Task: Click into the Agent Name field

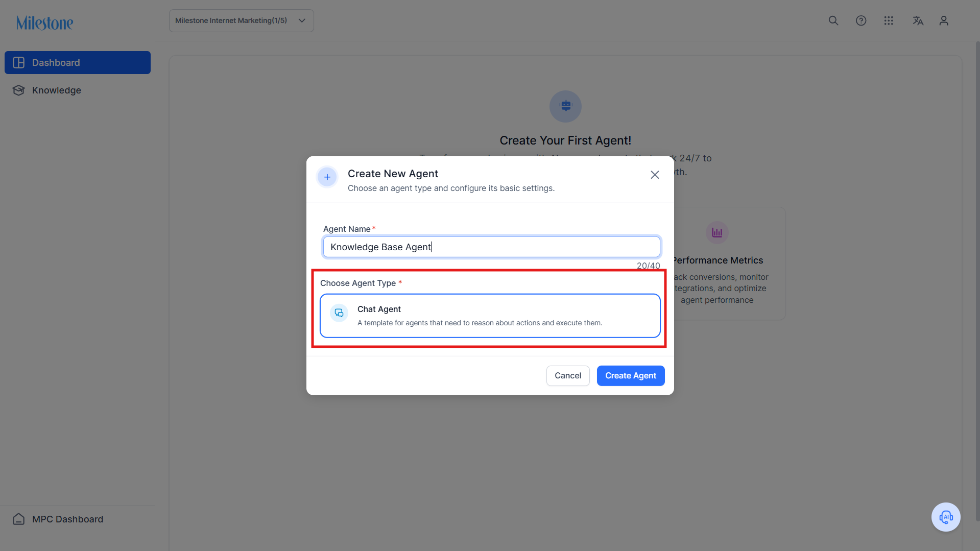Action: tap(492, 247)
